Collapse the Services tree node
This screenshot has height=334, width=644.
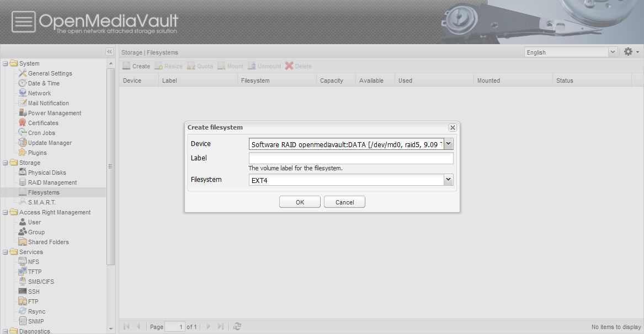click(x=6, y=252)
